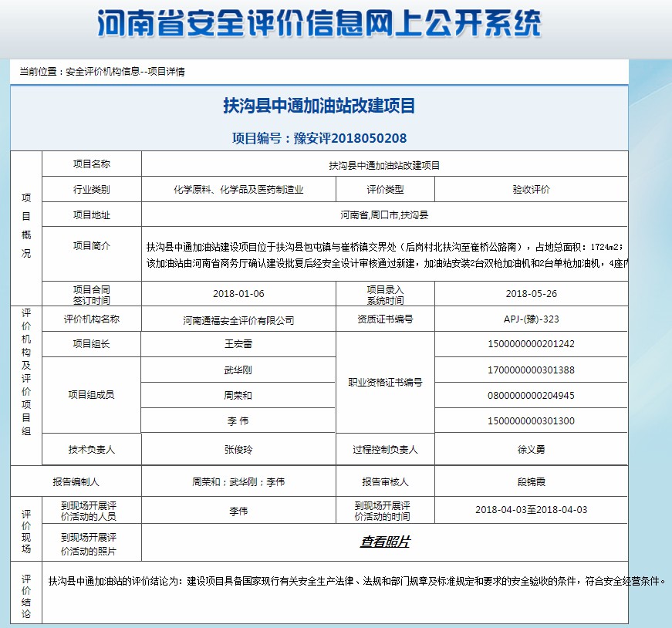This screenshot has height=628, width=672.
Task: Open the 查看照片 photo link
Action: tap(385, 542)
